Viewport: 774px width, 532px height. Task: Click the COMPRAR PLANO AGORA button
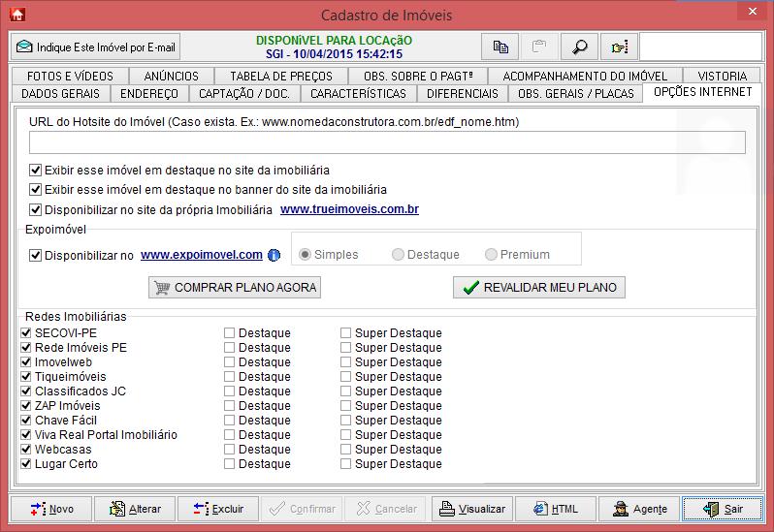click(234, 288)
